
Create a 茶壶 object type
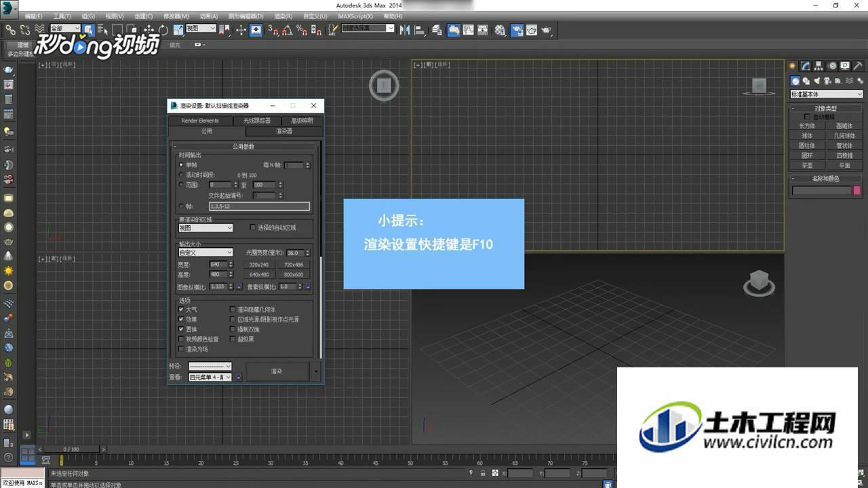[807, 165]
